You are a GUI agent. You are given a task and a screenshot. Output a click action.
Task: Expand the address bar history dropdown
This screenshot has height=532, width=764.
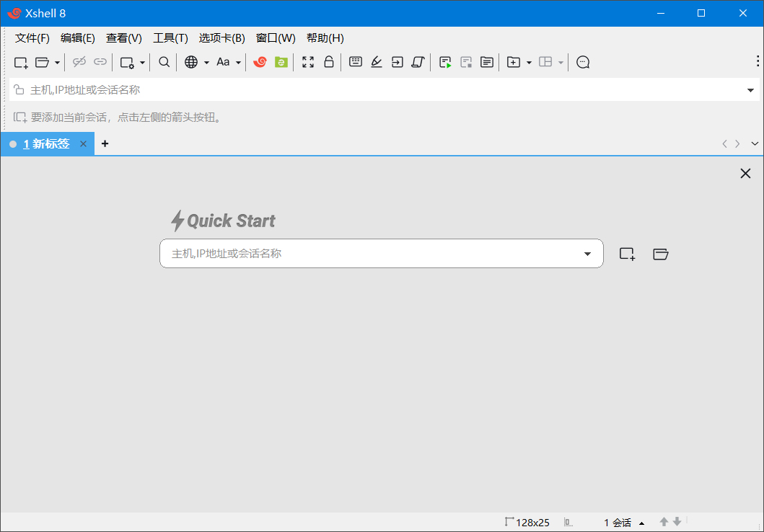pyautogui.click(x=750, y=89)
